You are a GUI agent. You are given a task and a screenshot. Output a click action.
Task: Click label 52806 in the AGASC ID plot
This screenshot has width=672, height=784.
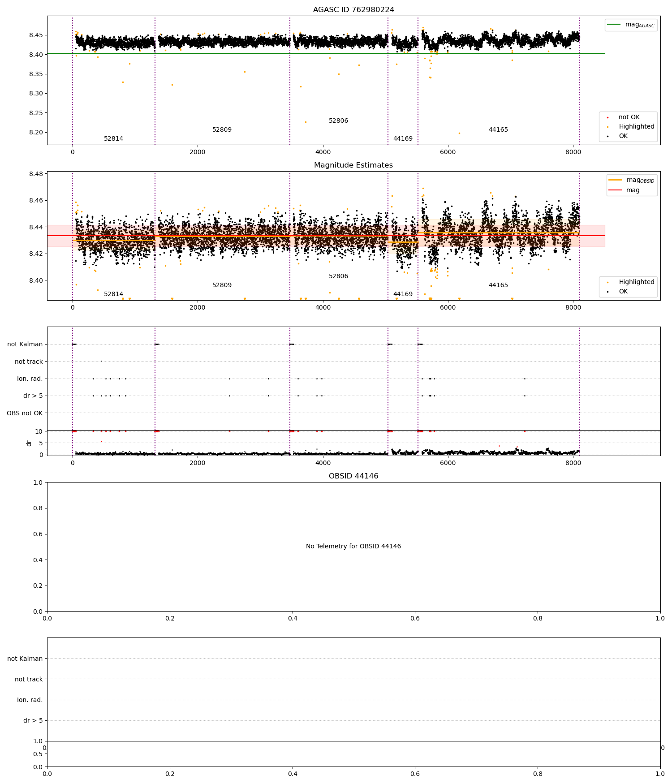[339, 121]
